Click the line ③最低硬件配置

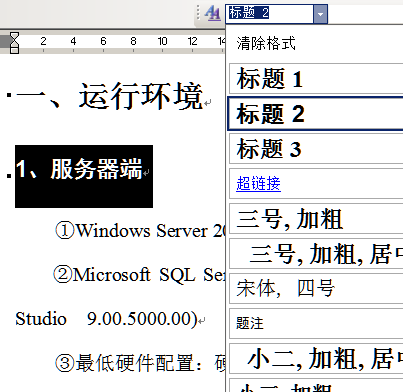coord(140,363)
